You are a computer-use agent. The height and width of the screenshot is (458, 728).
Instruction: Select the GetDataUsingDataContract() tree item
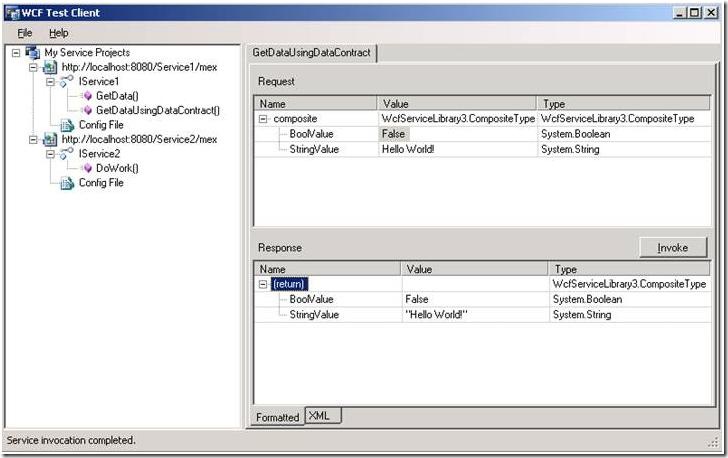(x=158, y=110)
